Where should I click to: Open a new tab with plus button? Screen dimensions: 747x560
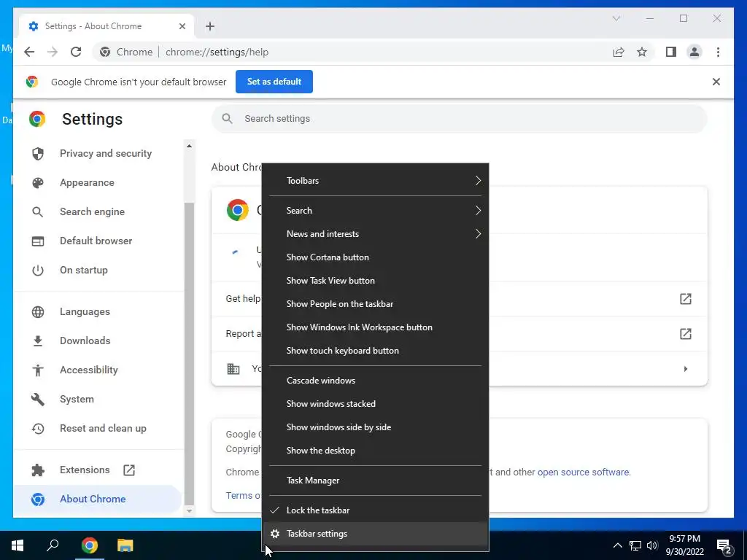click(210, 26)
